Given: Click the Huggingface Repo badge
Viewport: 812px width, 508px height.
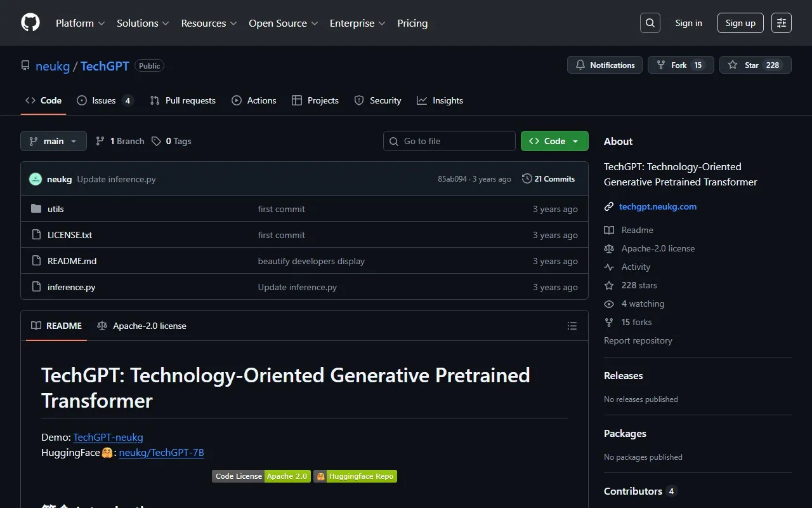Looking at the screenshot, I should (355, 476).
